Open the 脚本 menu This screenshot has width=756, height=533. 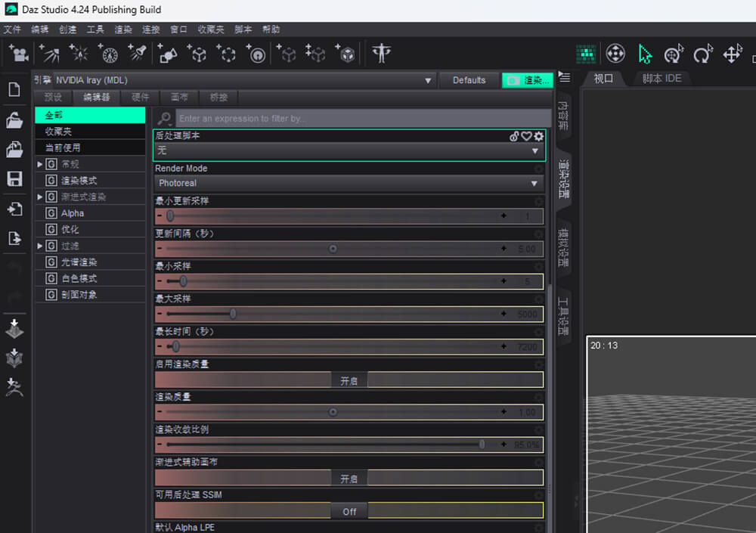[243, 29]
